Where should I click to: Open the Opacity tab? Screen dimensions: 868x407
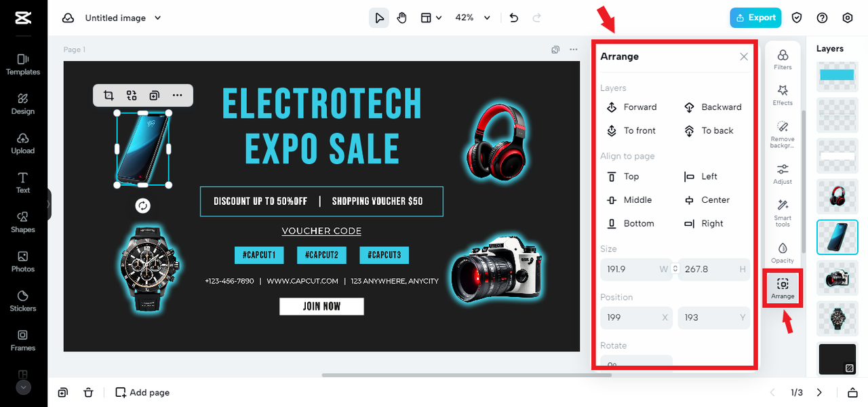[x=783, y=252]
